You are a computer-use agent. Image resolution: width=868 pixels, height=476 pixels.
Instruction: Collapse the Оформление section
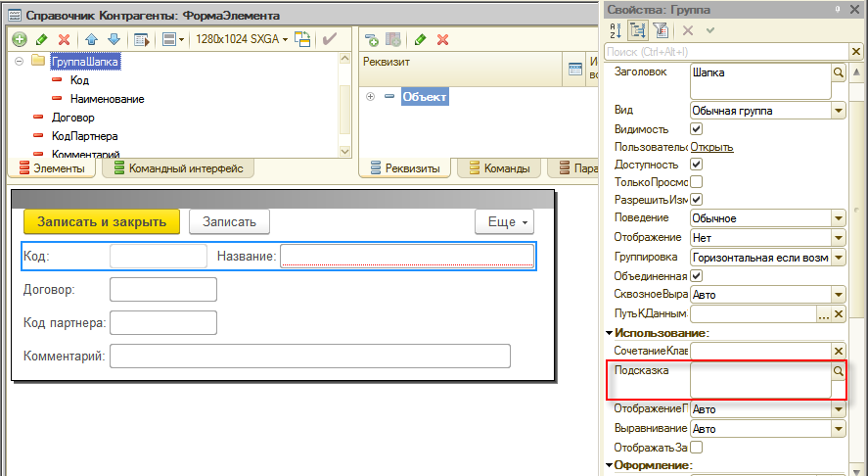[609, 465]
